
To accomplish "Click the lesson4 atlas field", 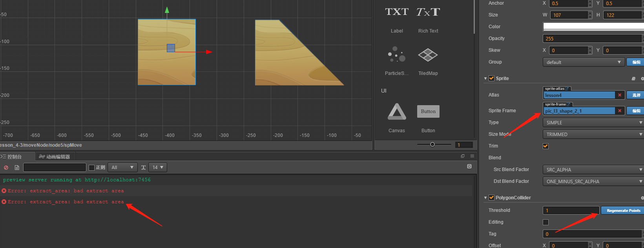I will [x=579, y=95].
